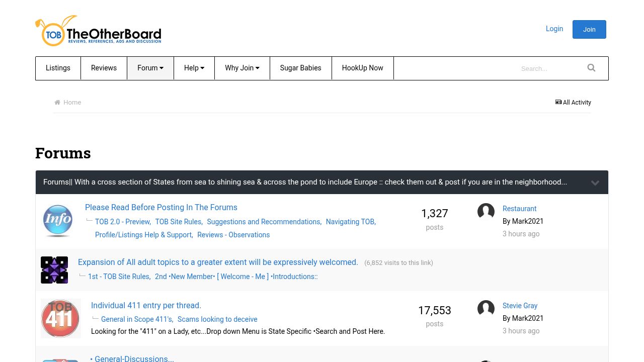Open the Help dropdown menu
The image size is (644, 362).
tap(194, 68)
